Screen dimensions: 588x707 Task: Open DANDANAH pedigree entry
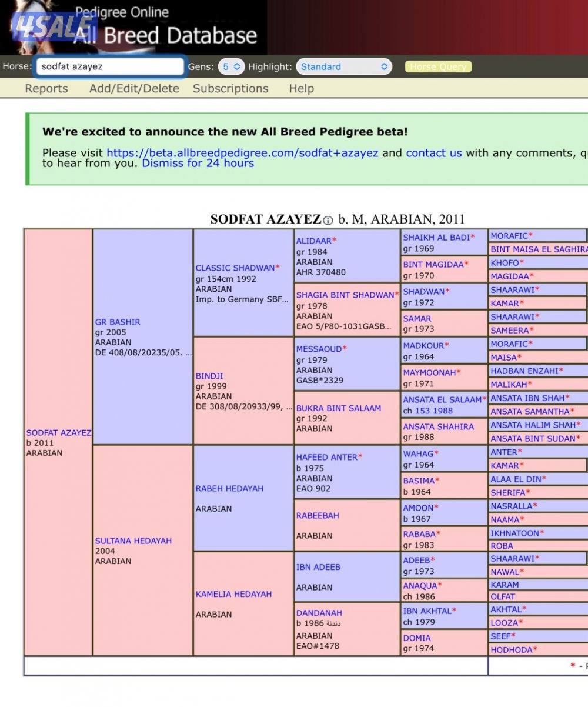[x=319, y=613]
